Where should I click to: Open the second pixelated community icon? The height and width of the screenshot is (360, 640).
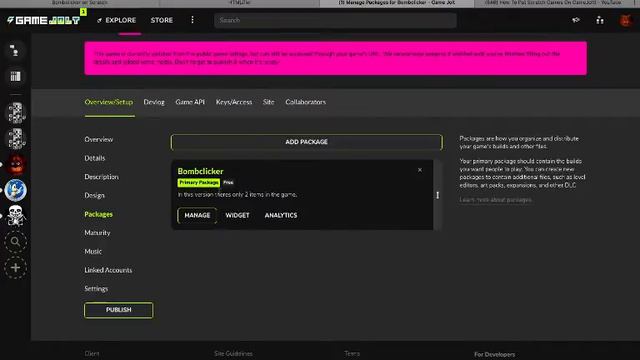coord(16,139)
